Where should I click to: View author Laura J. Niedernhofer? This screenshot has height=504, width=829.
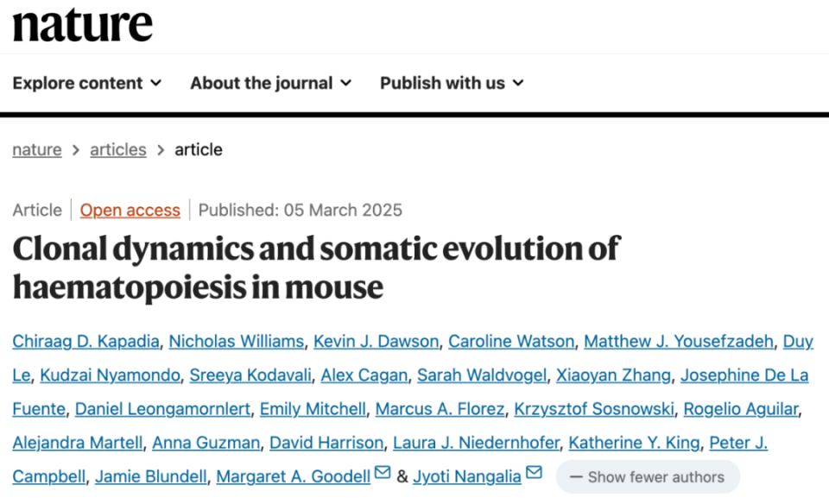(x=476, y=443)
